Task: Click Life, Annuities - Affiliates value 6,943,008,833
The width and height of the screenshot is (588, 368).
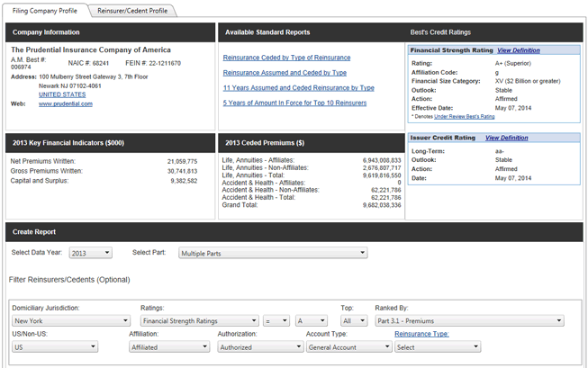Action: pos(382,160)
